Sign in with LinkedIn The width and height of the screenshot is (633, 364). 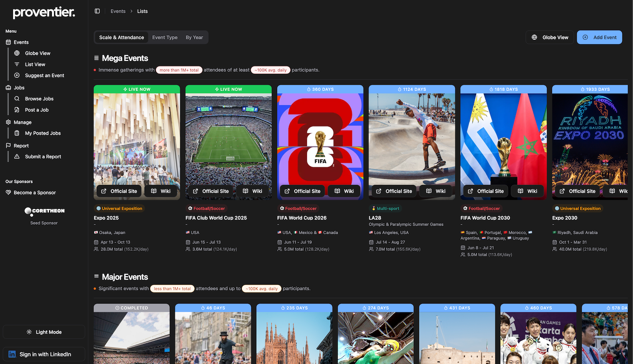pos(44,354)
